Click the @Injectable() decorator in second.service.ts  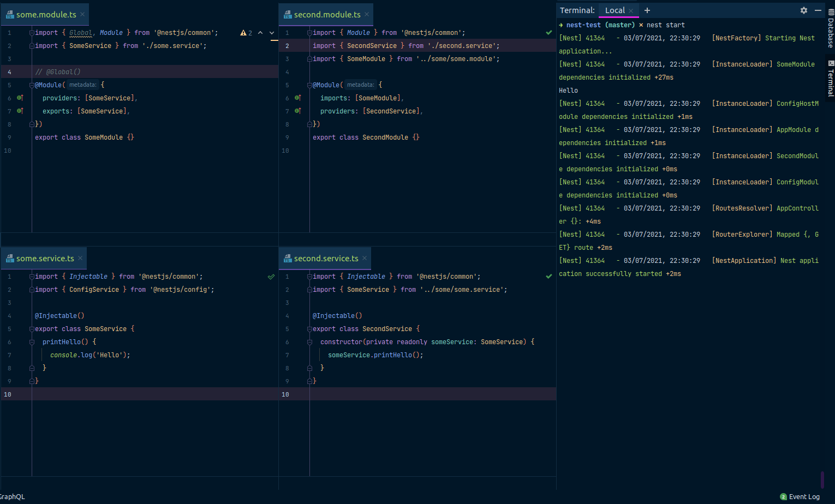[337, 316]
